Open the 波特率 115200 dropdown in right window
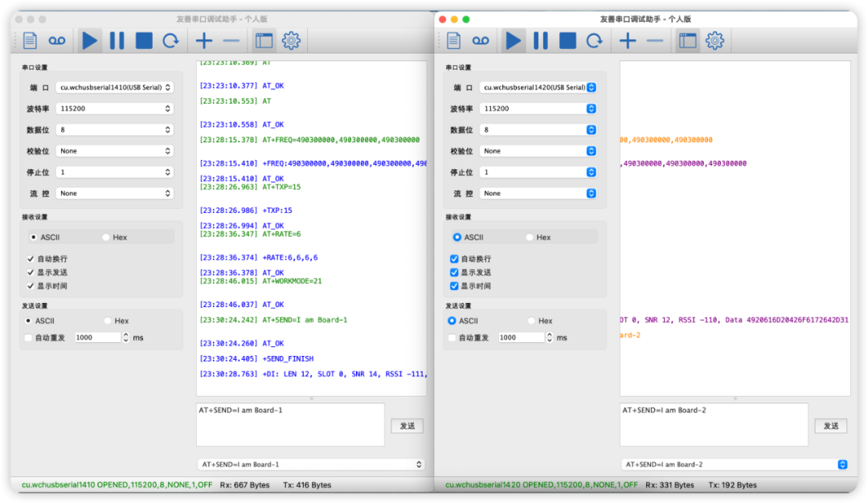The width and height of the screenshot is (868, 503). point(538,108)
